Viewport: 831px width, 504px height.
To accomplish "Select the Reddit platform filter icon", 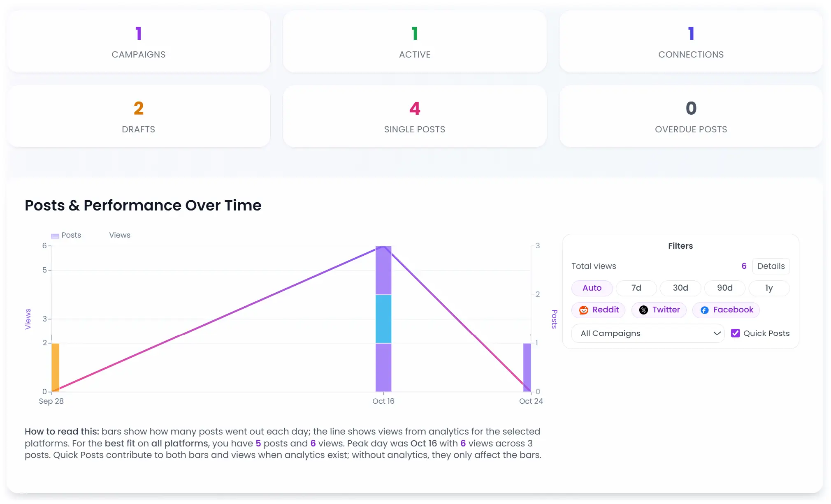I will pyautogui.click(x=585, y=310).
